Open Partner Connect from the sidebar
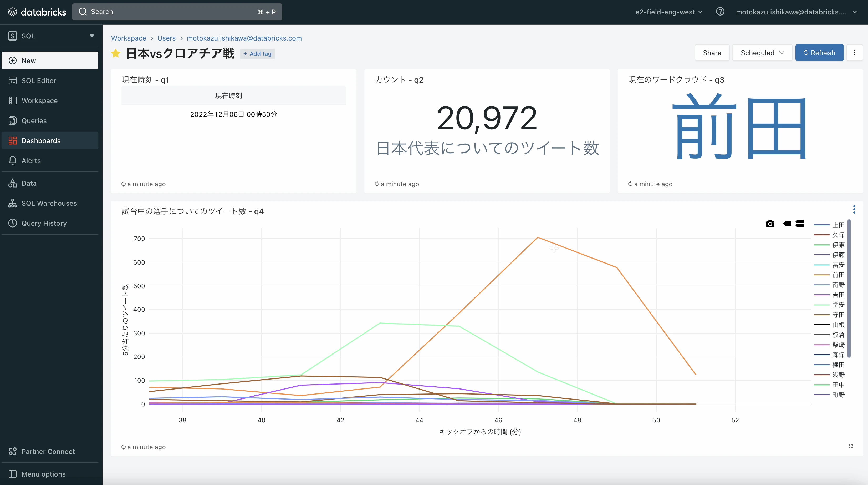 tap(48, 451)
